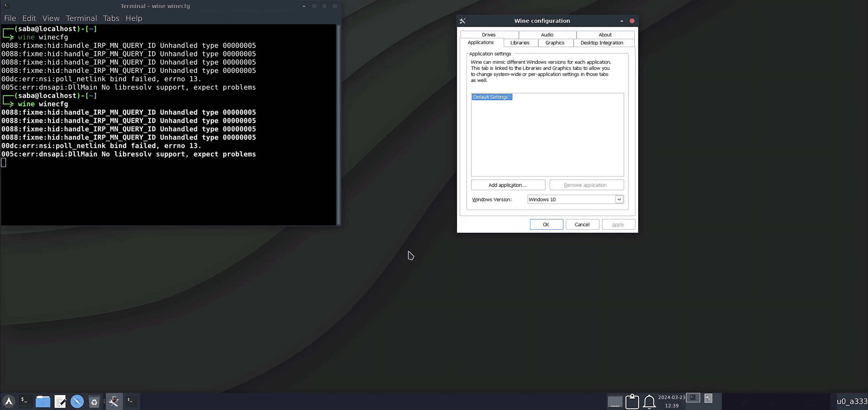Screen dimensions: 868x410
Task: Click the Wine configuration taskbar button
Action: pos(114,401)
